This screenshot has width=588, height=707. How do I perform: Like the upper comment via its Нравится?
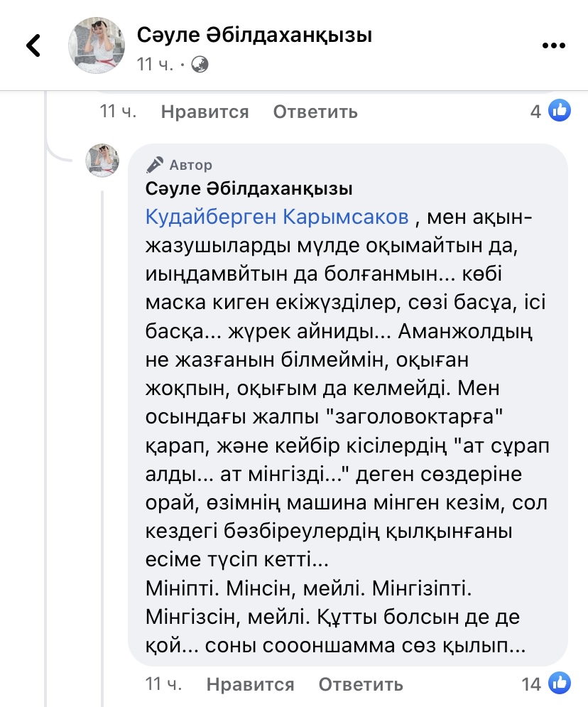click(x=205, y=112)
